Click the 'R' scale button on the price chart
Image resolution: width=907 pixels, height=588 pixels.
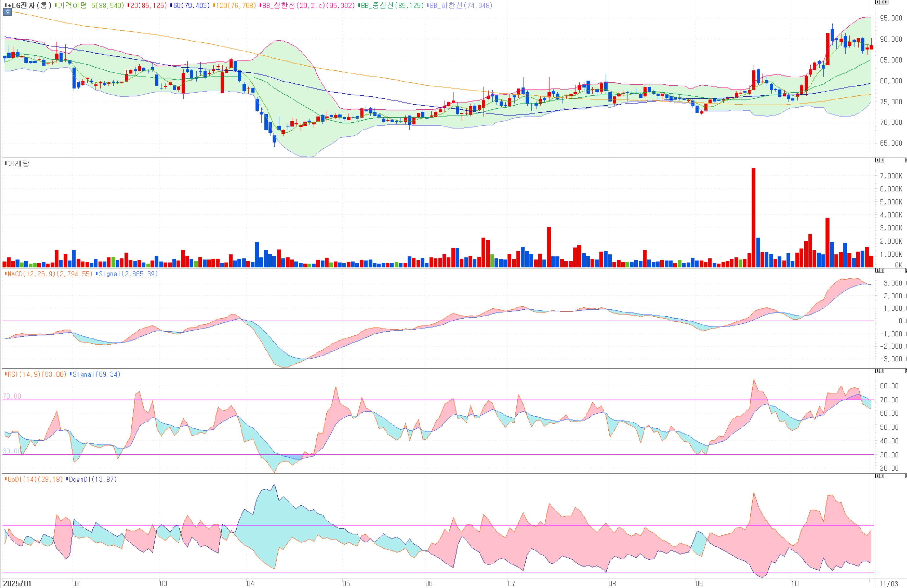tap(886, 2)
